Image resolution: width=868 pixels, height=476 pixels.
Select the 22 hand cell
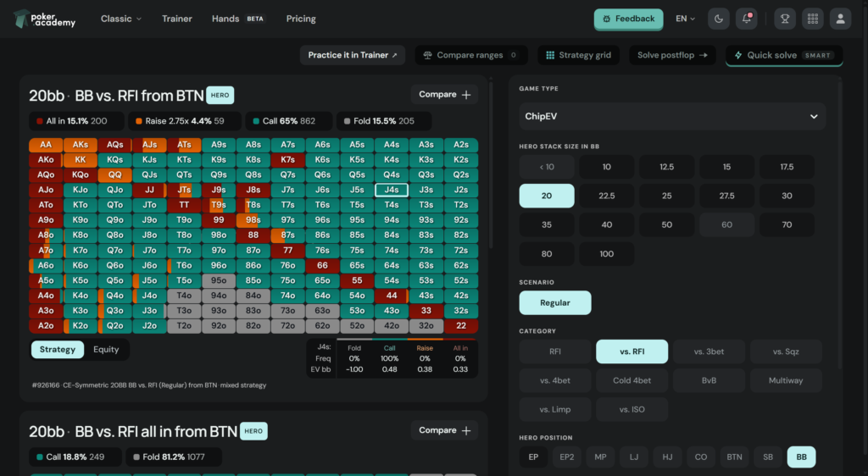point(460,325)
